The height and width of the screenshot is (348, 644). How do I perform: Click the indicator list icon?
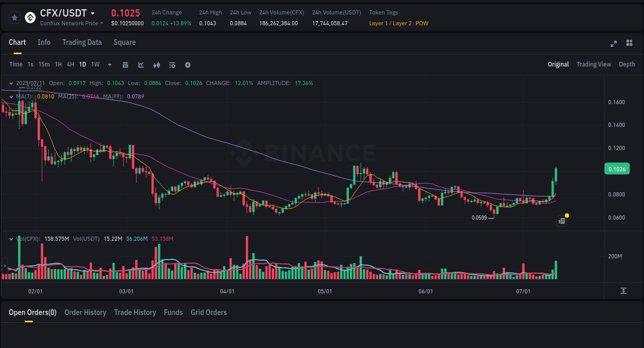(x=172, y=64)
